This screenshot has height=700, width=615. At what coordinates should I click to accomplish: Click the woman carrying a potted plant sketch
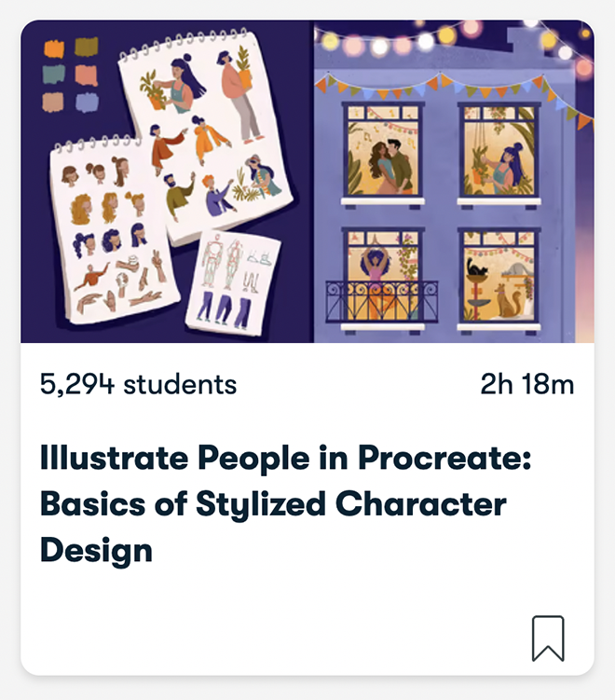coord(239,89)
